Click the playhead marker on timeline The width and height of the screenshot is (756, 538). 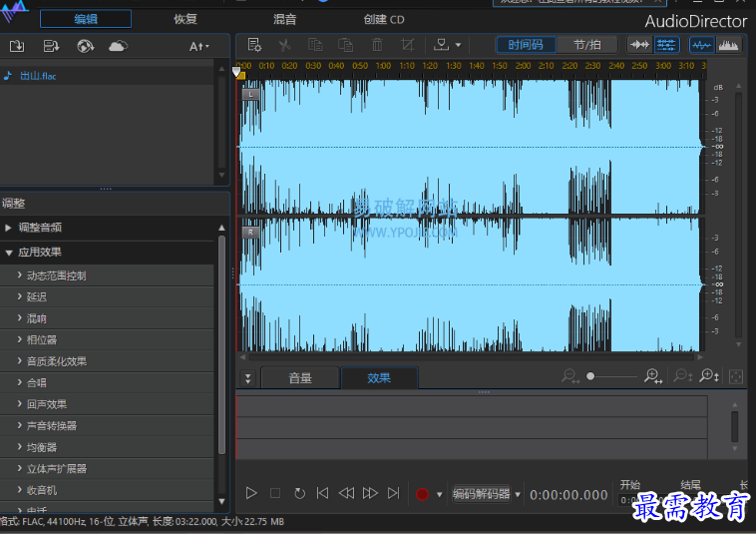coord(237,73)
